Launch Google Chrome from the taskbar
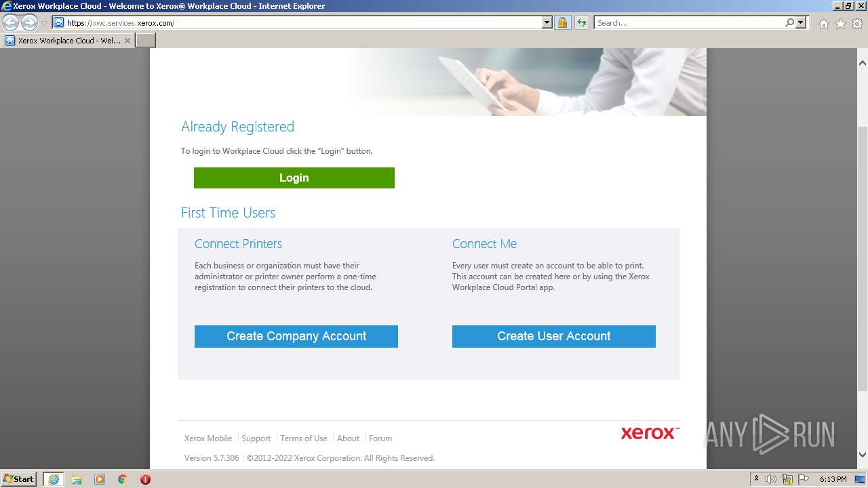 [123, 479]
